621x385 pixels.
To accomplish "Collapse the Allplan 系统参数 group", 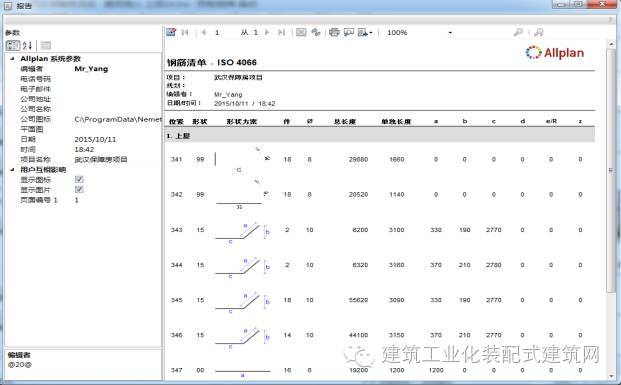I will (12, 59).
